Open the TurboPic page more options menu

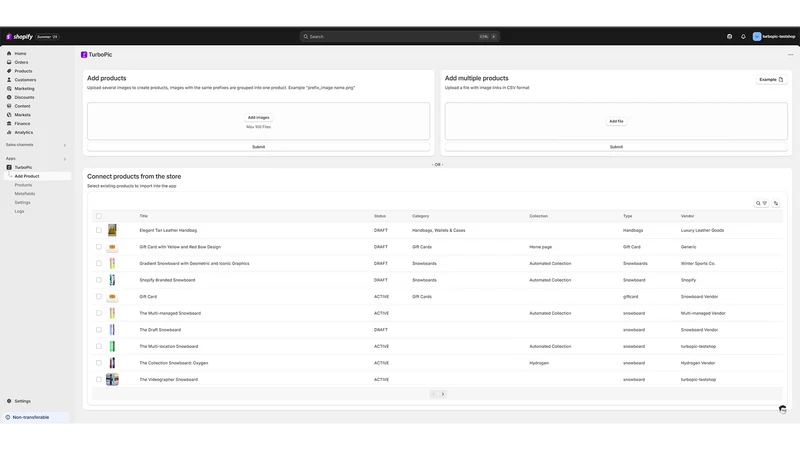[791, 55]
